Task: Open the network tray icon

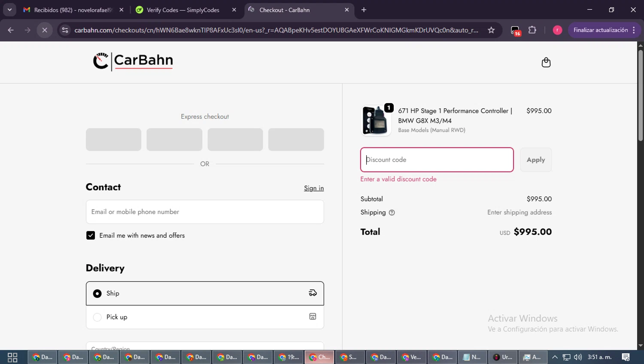Action: (566, 357)
